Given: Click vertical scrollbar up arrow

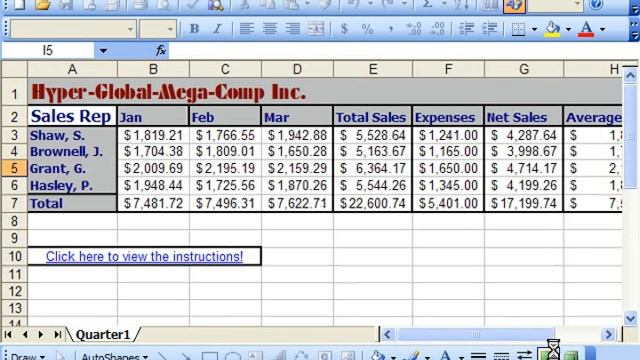Looking at the screenshot, I should (630, 75).
